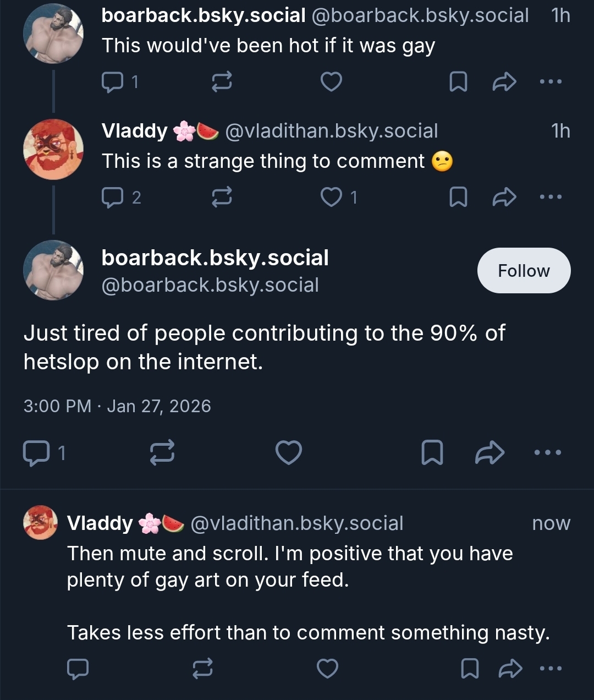Screen dimensions: 594x700
Task: Like Vladdy's 'strange thing to comment' reply
Action: click(331, 197)
